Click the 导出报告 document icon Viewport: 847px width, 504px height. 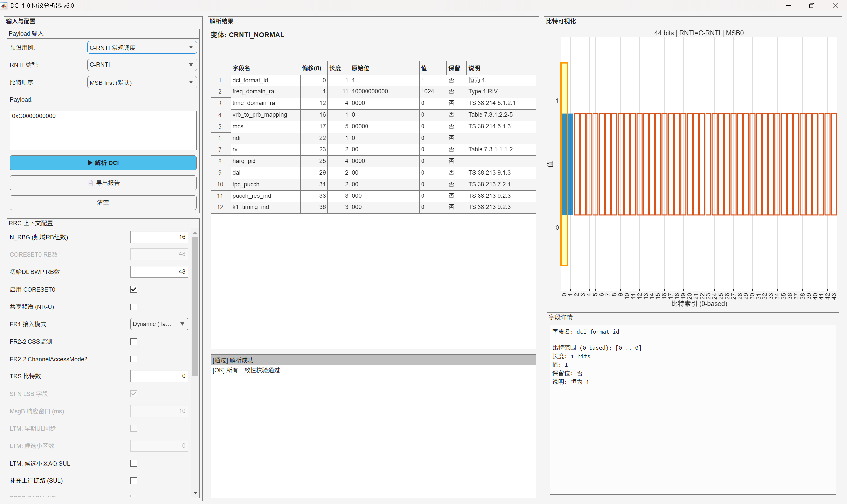click(x=90, y=183)
